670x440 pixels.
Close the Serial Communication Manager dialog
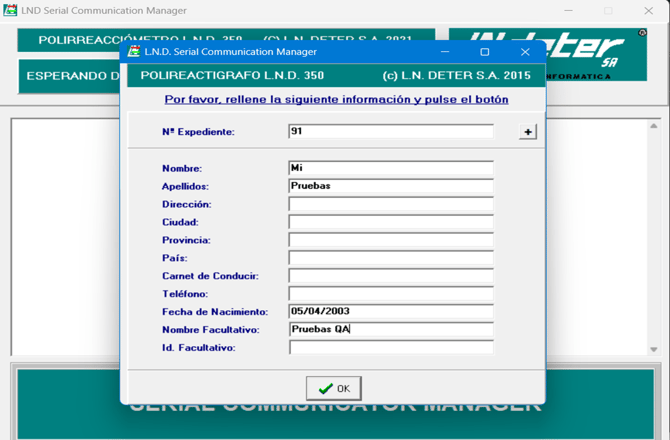[x=525, y=52]
